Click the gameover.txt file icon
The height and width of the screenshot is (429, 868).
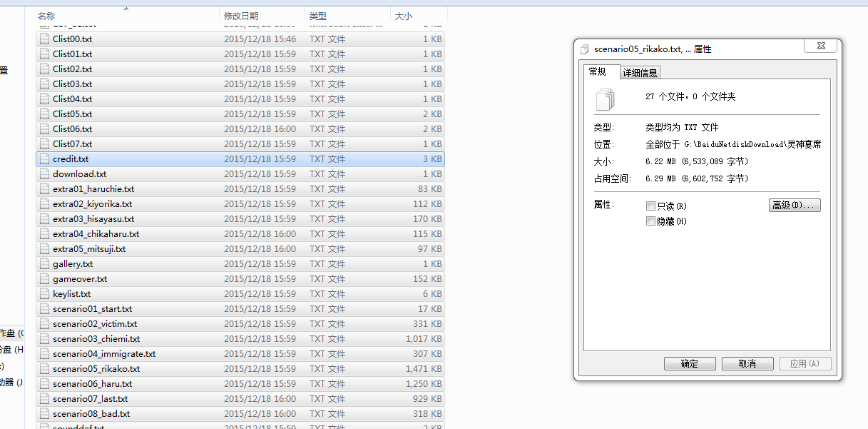click(x=44, y=279)
